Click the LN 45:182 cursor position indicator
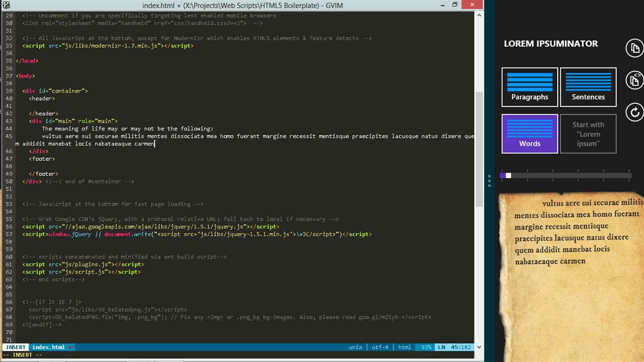The width and height of the screenshot is (644, 362). point(455,347)
